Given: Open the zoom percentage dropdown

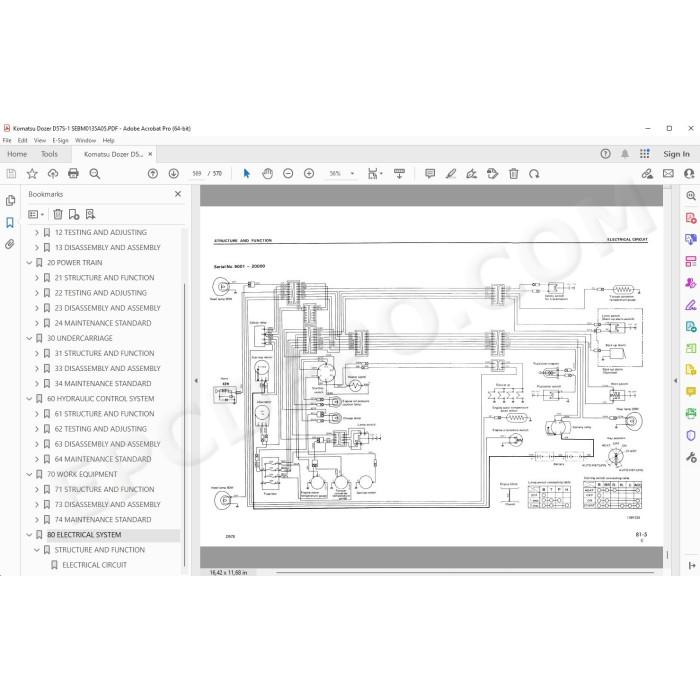Looking at the screenshot, I should (352, 174).
